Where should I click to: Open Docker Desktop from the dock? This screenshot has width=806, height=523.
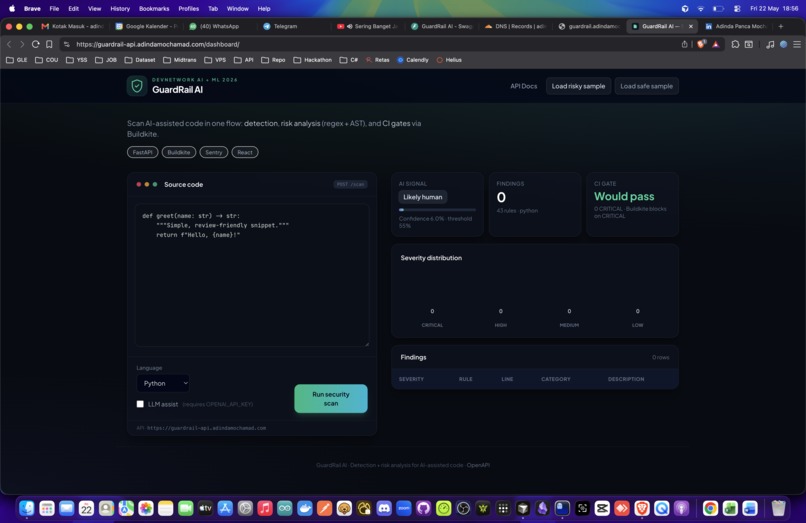305,509
